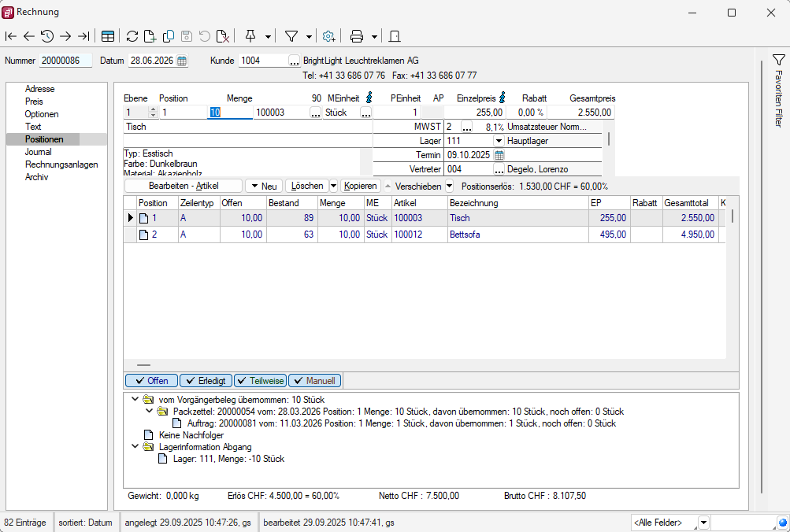Open the Journal section

pyautogui.click(x=39, y=152)
